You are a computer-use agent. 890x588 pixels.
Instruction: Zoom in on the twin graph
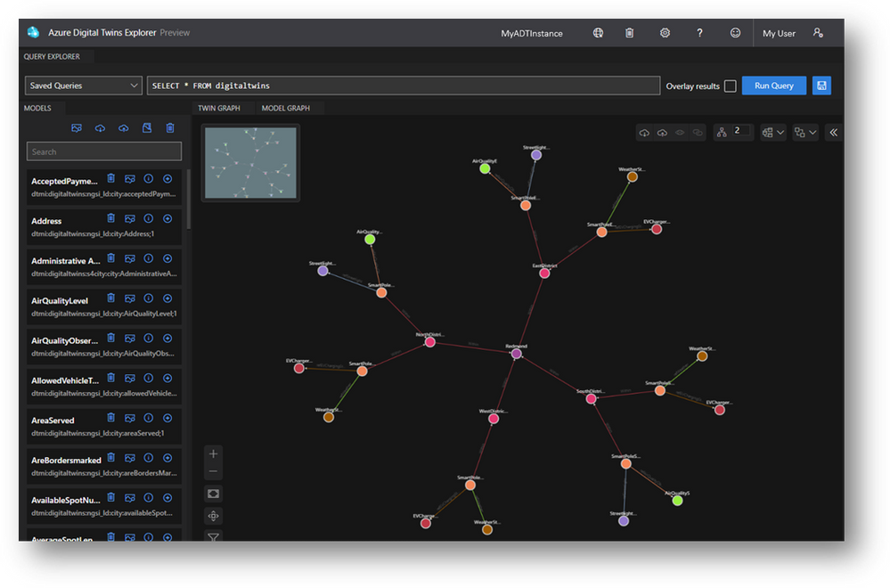pos(214,453)
